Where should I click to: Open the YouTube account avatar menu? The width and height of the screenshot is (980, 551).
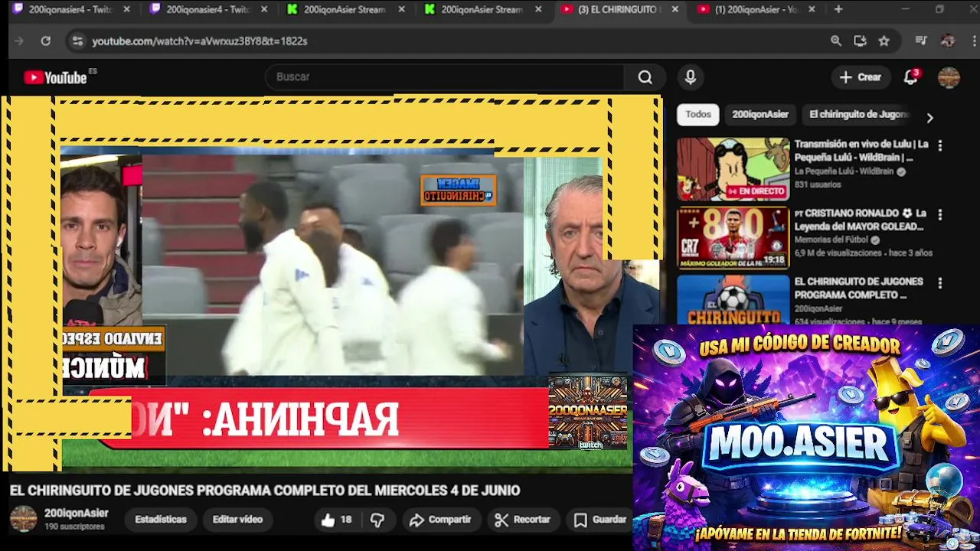pos(949,77)
